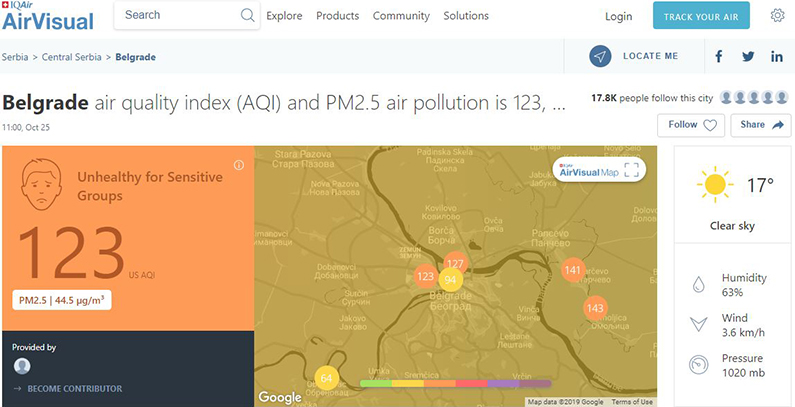Click the search magnifier icon
The image size is (795, 407).
click(247, 16)
